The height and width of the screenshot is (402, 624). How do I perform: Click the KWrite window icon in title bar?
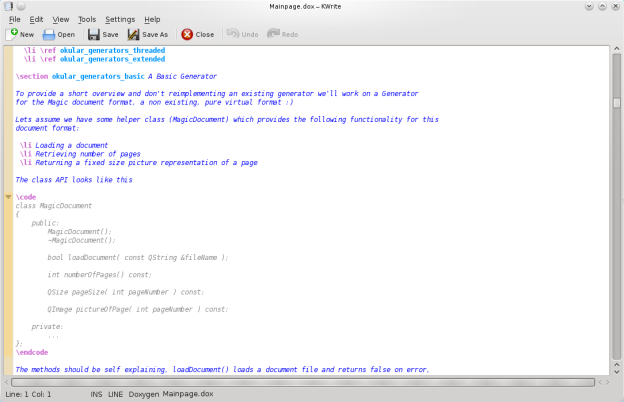(8, 6)
